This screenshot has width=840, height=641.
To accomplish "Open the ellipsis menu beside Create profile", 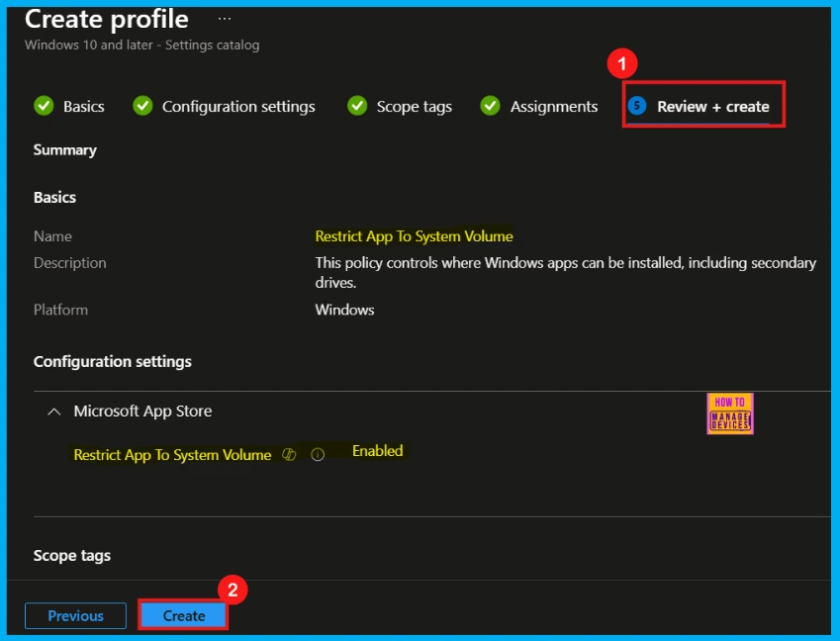I will click(225, 19).
